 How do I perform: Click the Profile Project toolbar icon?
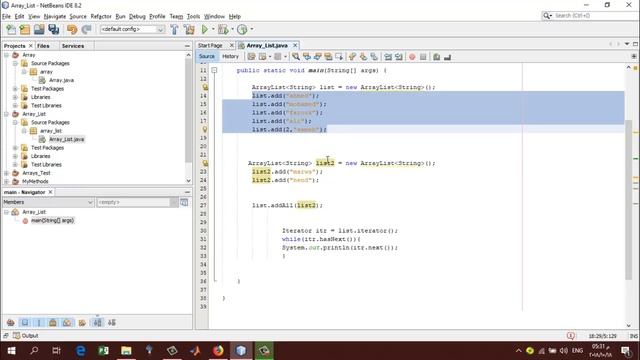coord(242,29)
